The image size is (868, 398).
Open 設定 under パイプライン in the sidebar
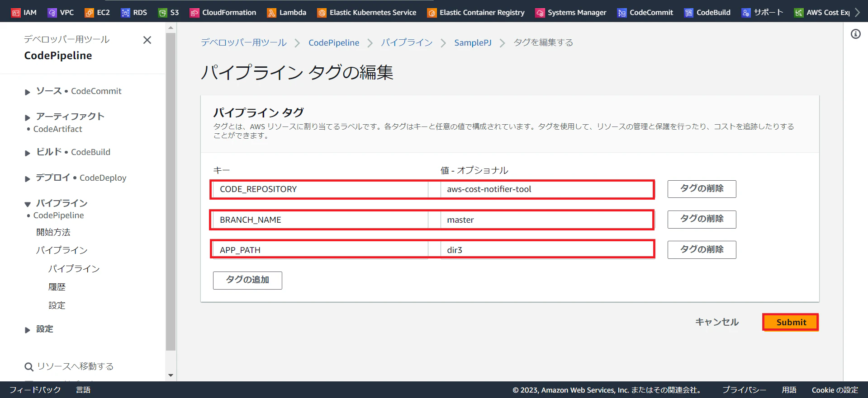(57, 305)
